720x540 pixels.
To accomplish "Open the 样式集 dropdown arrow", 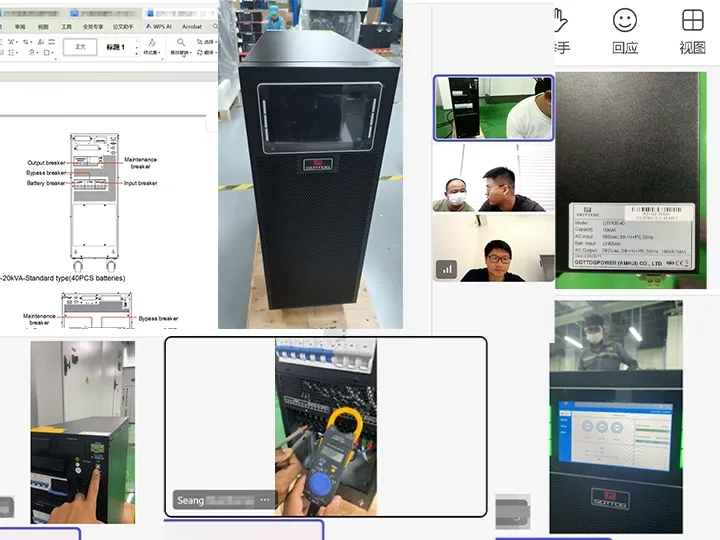I will [161, 53].
